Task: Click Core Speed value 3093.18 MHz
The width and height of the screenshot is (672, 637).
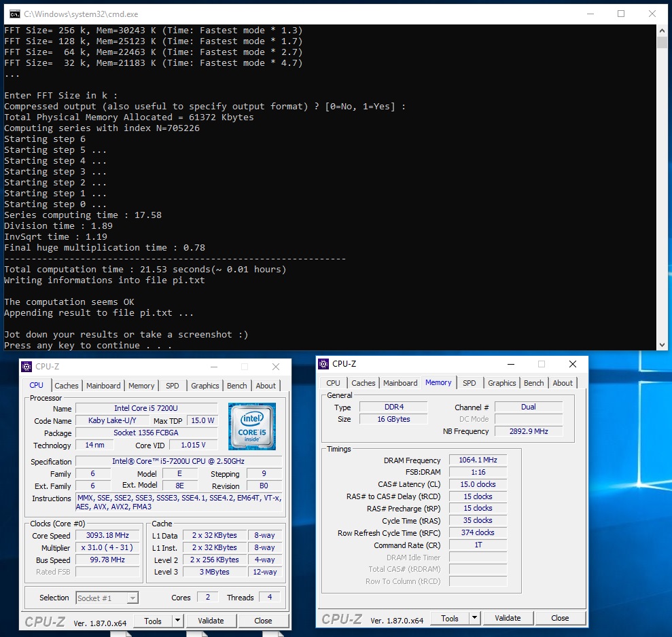Action: click(x=107, y=536)
